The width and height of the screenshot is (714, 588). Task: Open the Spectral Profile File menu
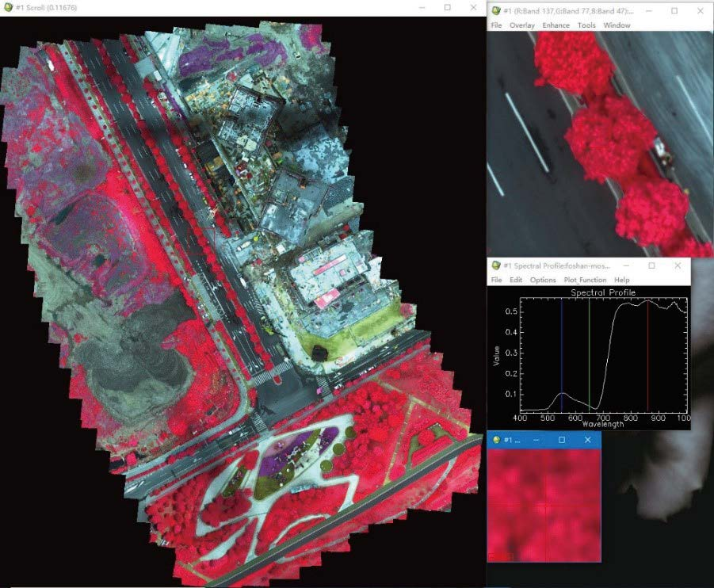click(496, 280)
